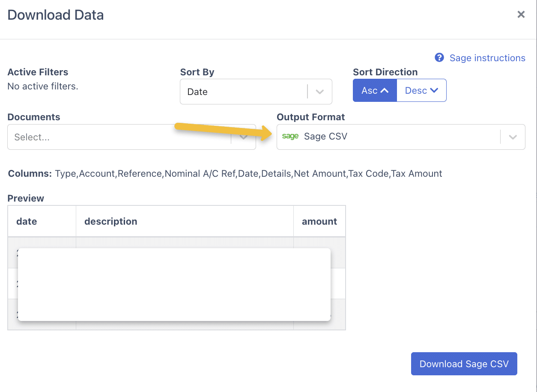
Task: Click the Preview label
Action: pos(26,198)
